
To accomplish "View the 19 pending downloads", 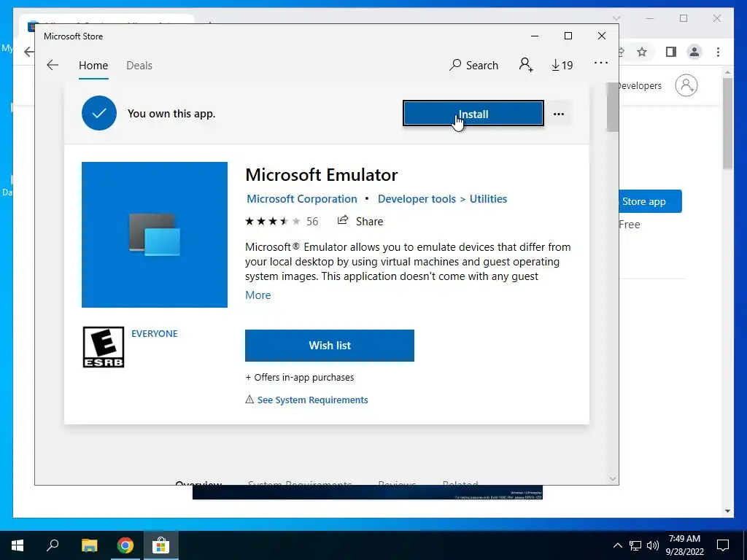I will point(562,65).
